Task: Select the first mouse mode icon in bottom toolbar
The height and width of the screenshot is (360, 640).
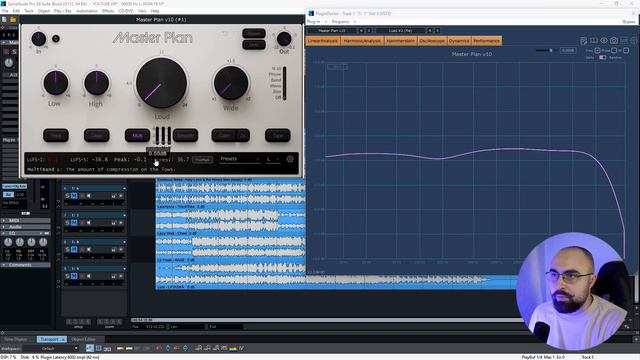Action: point(90,348)
